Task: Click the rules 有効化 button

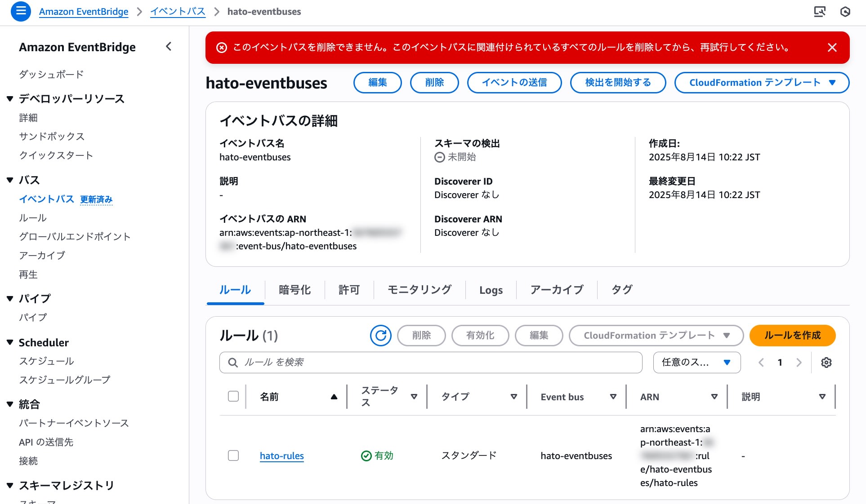Action: click(480, 336)
